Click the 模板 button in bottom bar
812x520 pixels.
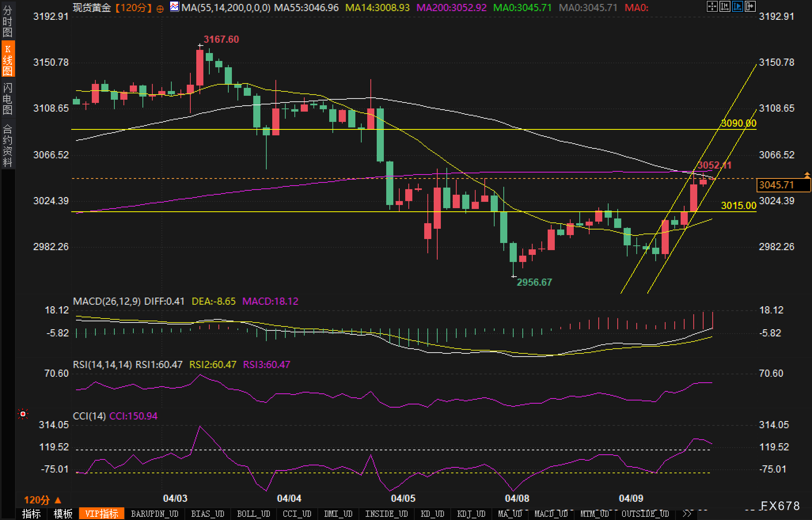[x=63, y=514]
